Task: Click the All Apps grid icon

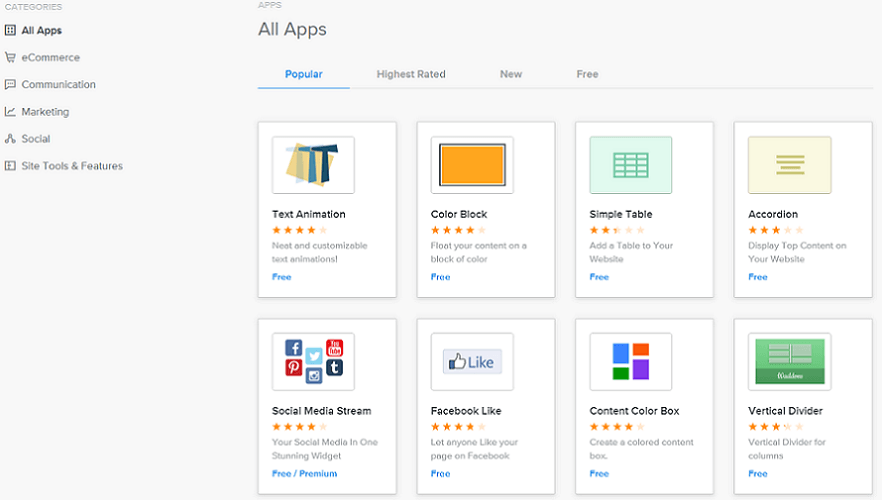Action: point(10,30)
